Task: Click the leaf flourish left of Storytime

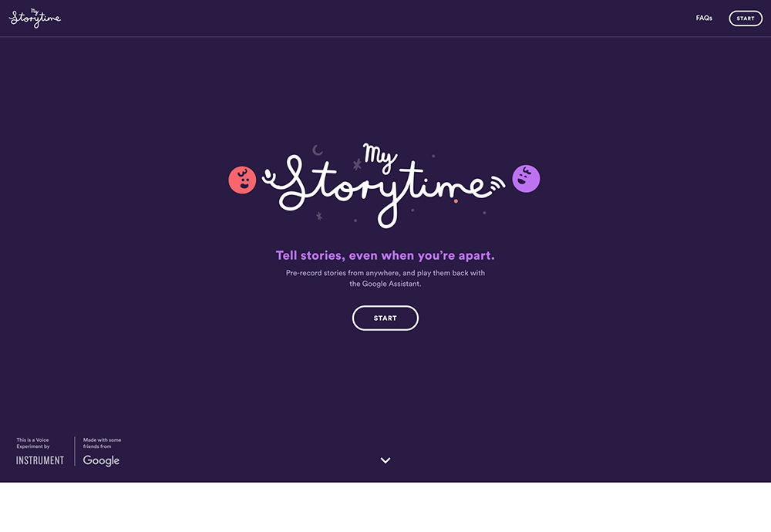Action: pos(268,177)
